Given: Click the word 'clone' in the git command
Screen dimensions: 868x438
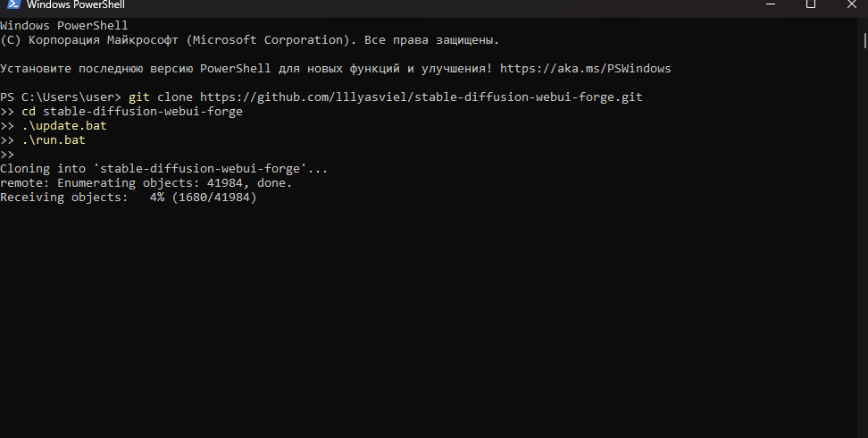Looking at the screenshot, I should (x=175, y=97).
